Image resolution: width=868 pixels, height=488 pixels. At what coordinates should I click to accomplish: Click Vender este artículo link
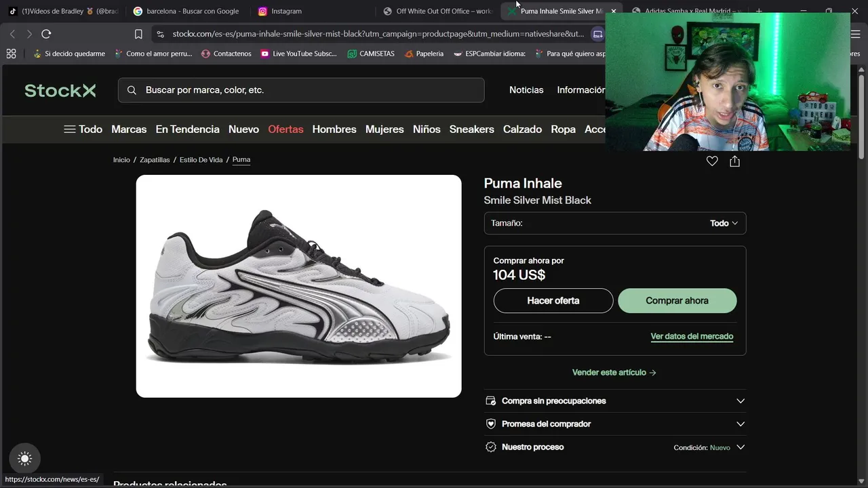[614, 372]
